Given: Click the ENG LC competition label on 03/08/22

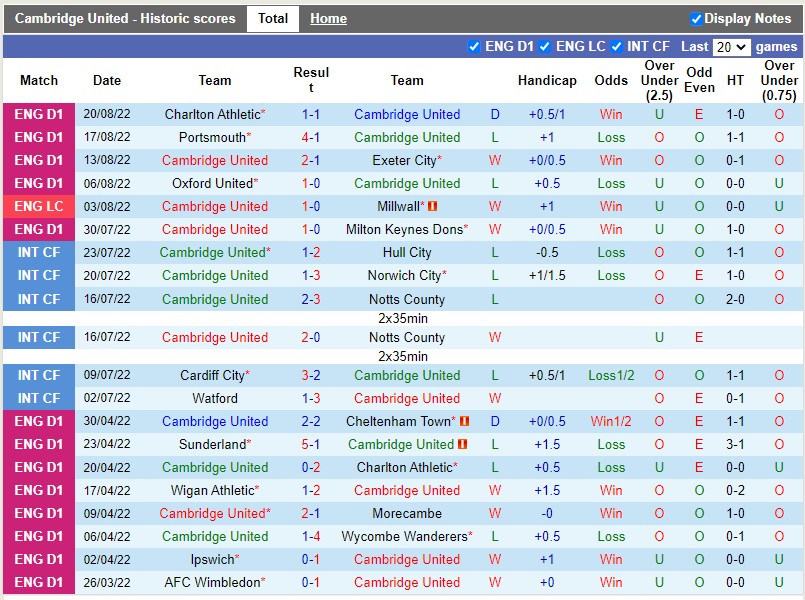Looking at the screenshot, I should (39, 206).
